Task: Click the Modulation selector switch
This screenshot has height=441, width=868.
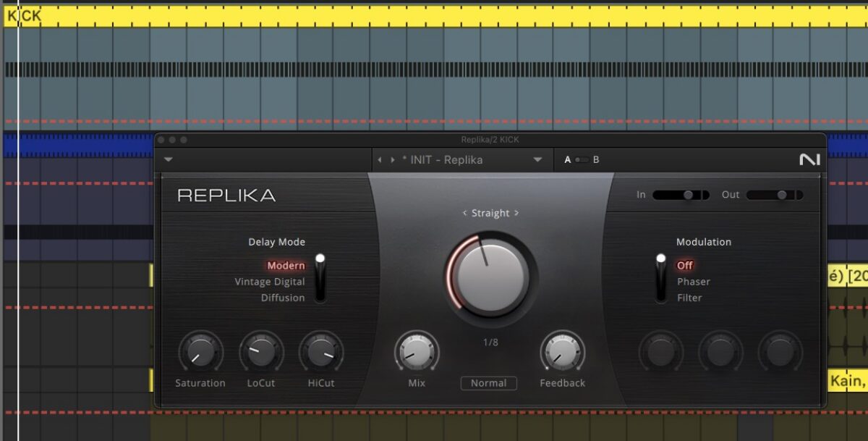Action: coord(660,278)
